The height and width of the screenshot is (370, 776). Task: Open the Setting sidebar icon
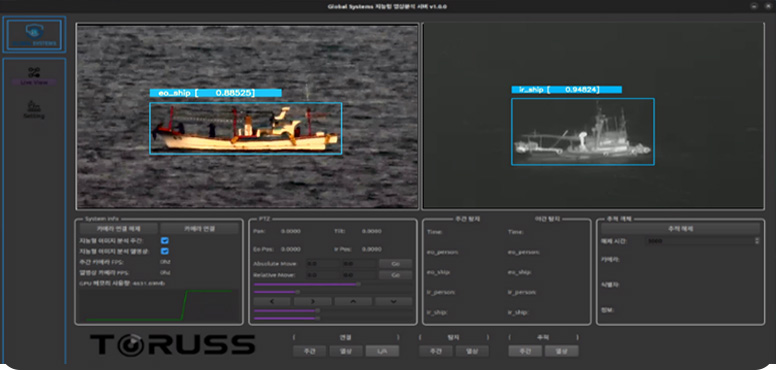pyautogui.click(x=34, y=109)
